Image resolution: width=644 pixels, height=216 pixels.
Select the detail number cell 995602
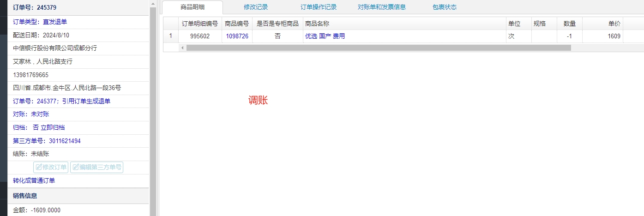(x=200, y=36)
